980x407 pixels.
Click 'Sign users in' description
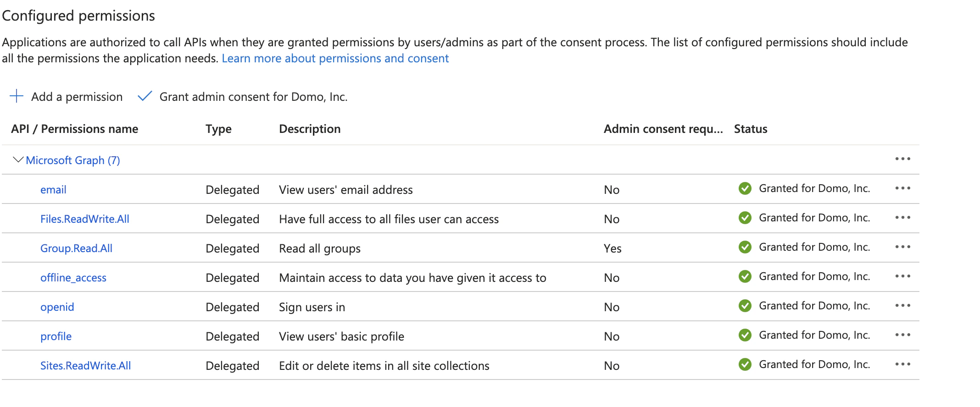tap(312, 307)
